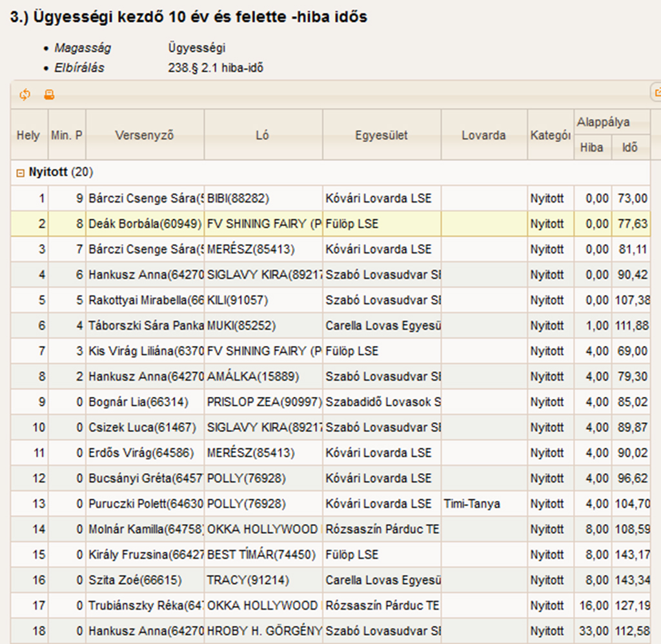Click the Min. P column header
661x644 pixels.
coord(67,135)
